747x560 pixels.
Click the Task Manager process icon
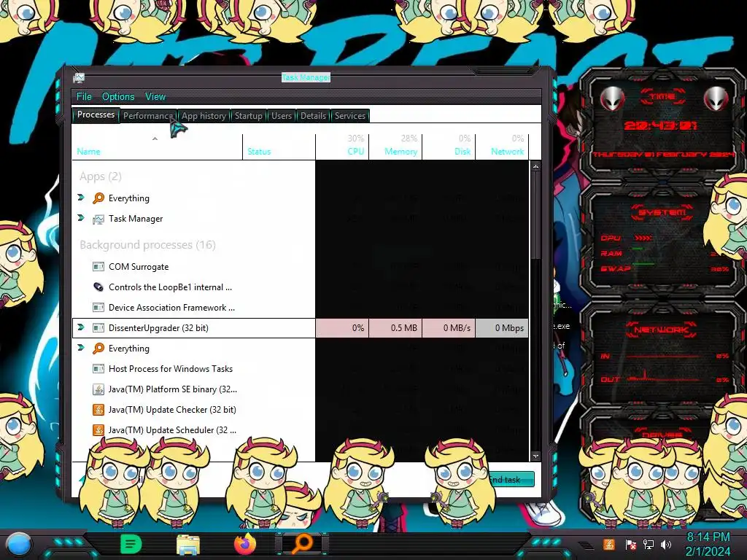[98, 219]
